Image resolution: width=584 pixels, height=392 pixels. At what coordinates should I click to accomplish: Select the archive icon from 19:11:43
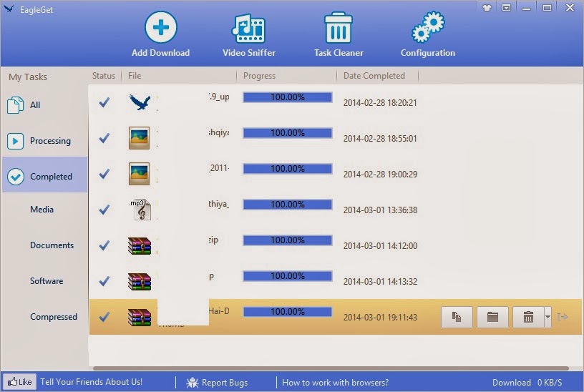140,317
